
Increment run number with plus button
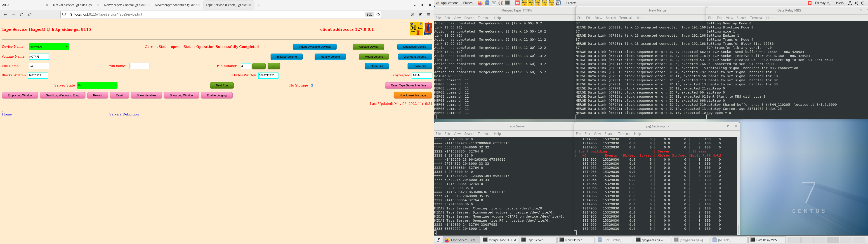tap(259, 66)
